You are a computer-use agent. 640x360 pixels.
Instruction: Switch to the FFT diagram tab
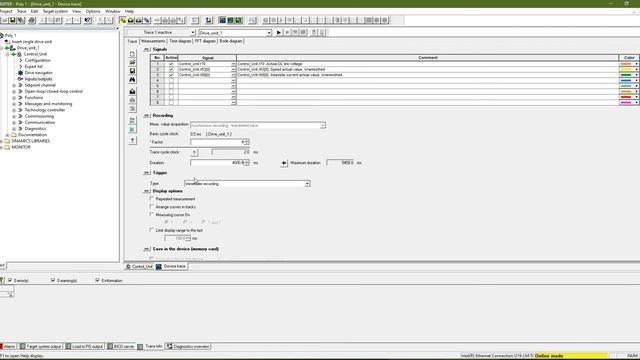point(205,41)
